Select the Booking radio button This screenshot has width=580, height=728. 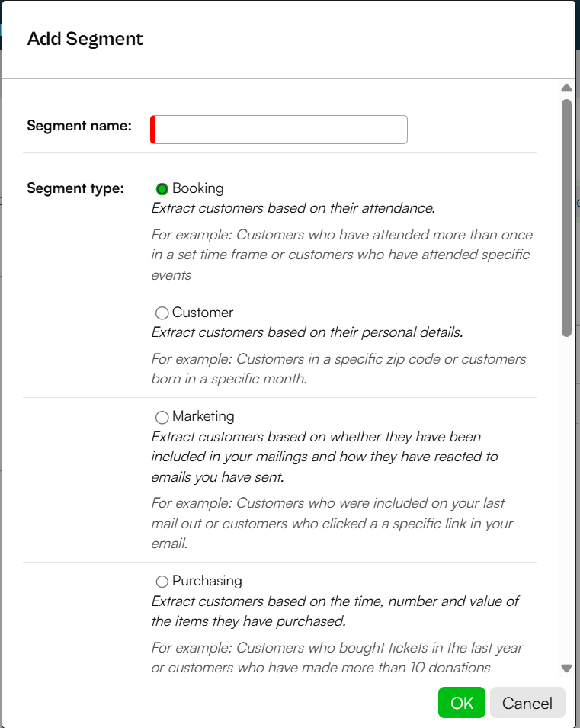(x=162, y=189)
